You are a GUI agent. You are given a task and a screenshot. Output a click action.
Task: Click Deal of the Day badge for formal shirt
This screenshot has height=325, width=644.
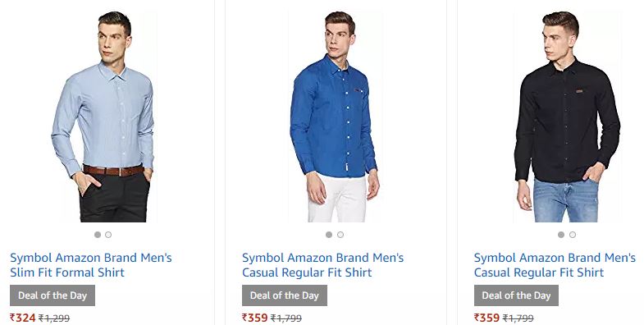53,295
